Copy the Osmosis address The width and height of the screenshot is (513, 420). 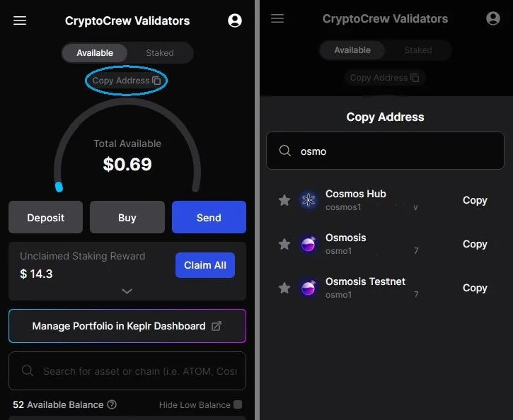click(475, 244)
